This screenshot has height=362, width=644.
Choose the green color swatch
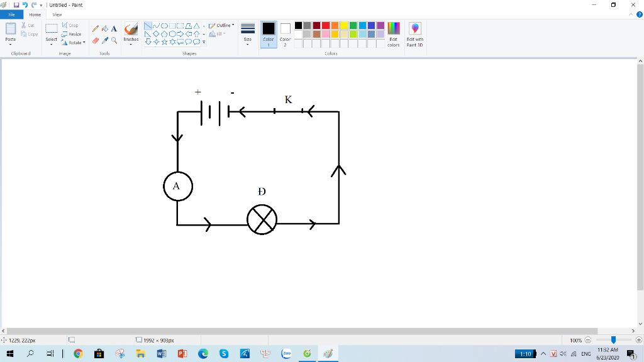point(353,25)
